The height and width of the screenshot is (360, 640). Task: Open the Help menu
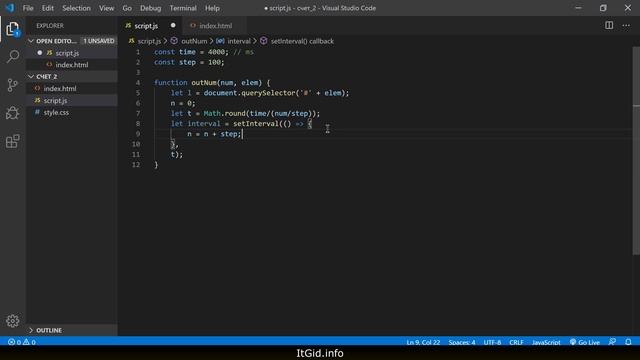212,8
